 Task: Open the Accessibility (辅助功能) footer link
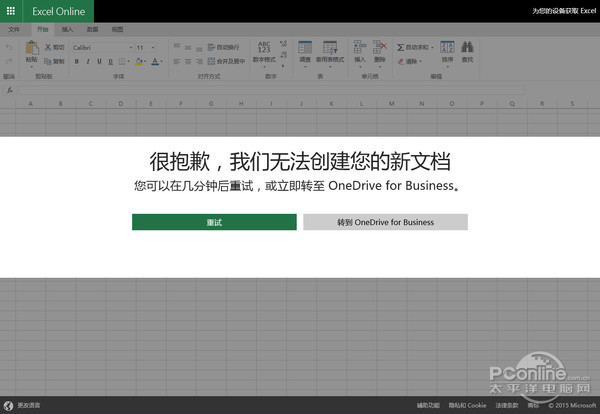[x=428, y=406]
